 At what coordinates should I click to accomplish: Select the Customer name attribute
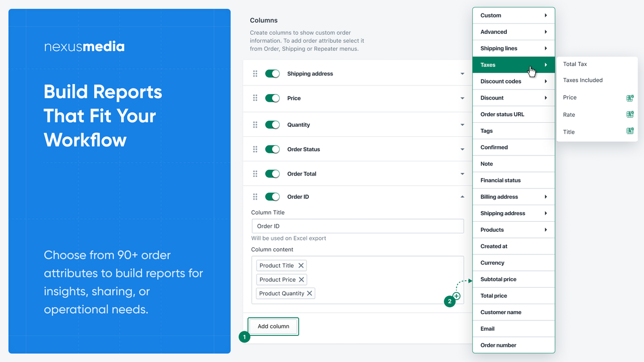(x=514, y=312)
